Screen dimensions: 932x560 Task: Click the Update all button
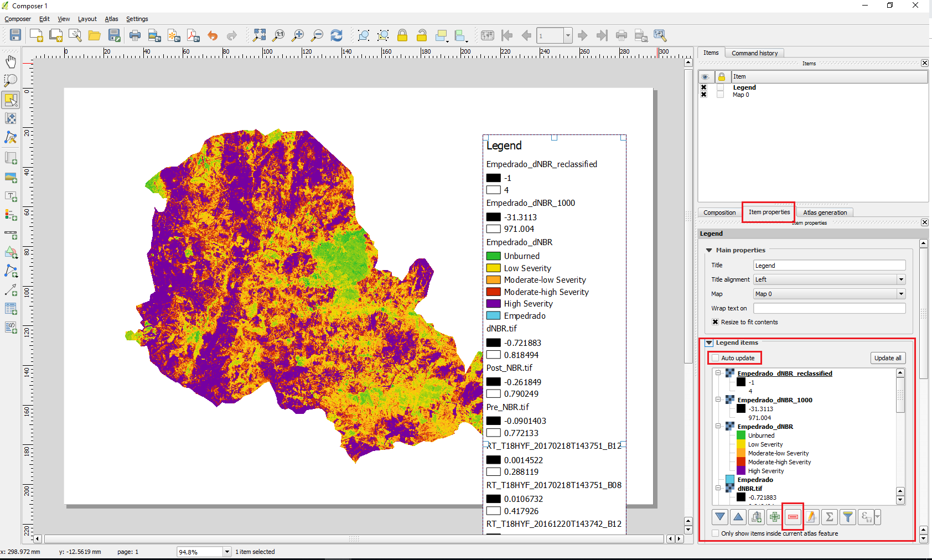click(887, 358)
